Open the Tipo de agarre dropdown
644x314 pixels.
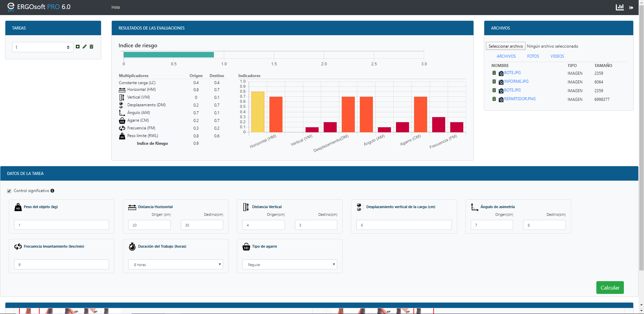click(x=290, y=264)
